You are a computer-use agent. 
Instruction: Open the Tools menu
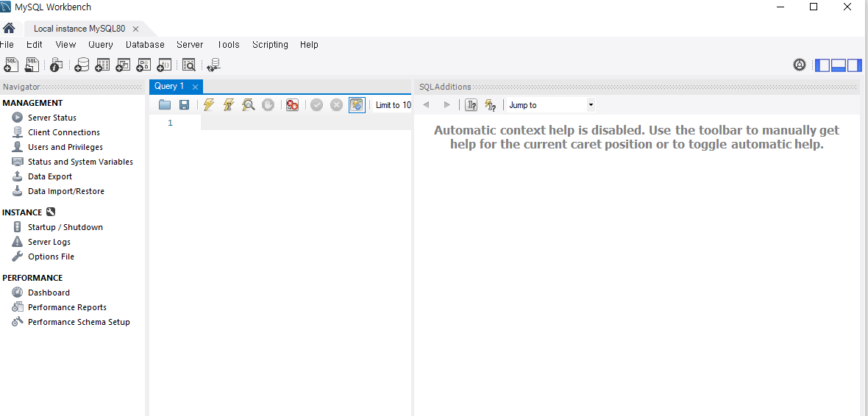pos(228,44)
